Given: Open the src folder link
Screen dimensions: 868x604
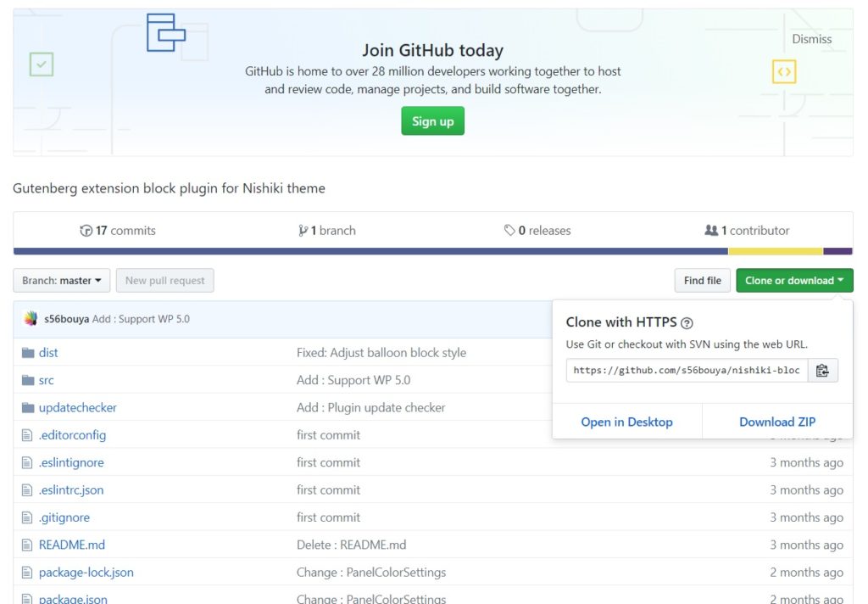Looking at the screenshot, I should click(47, 380).
